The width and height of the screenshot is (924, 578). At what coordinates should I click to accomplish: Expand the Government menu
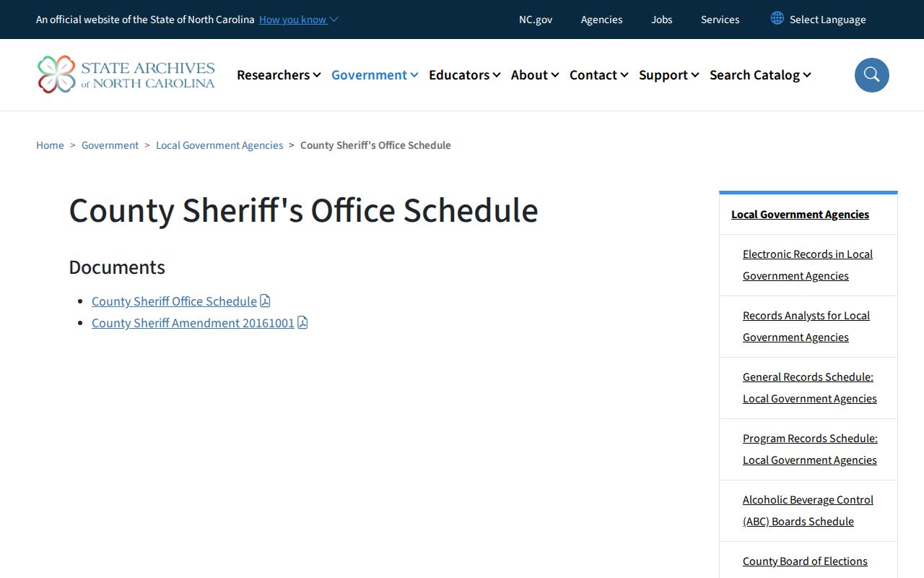coord(375,75)
